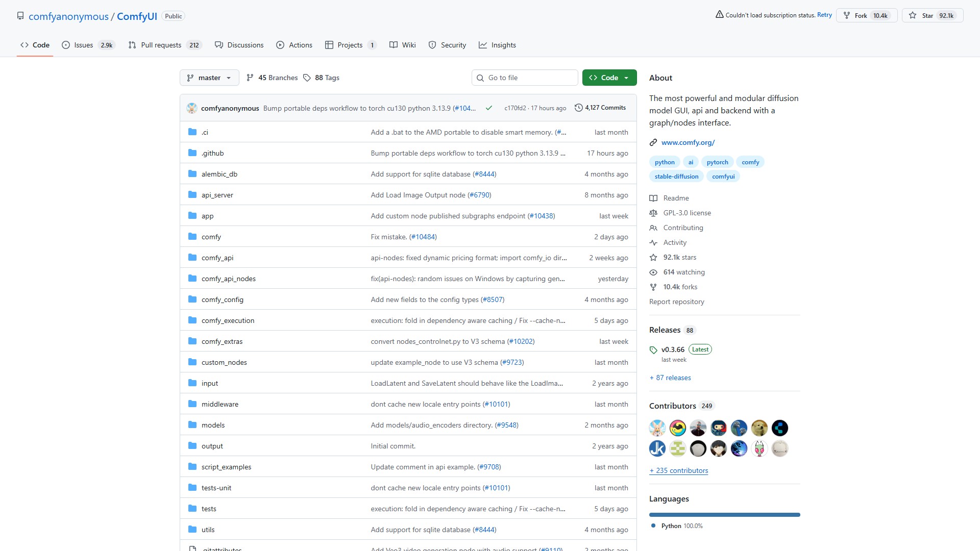This screenshot has width=980, height=551.
Task: Click the Go to file search field
Action: pos(525,78)
